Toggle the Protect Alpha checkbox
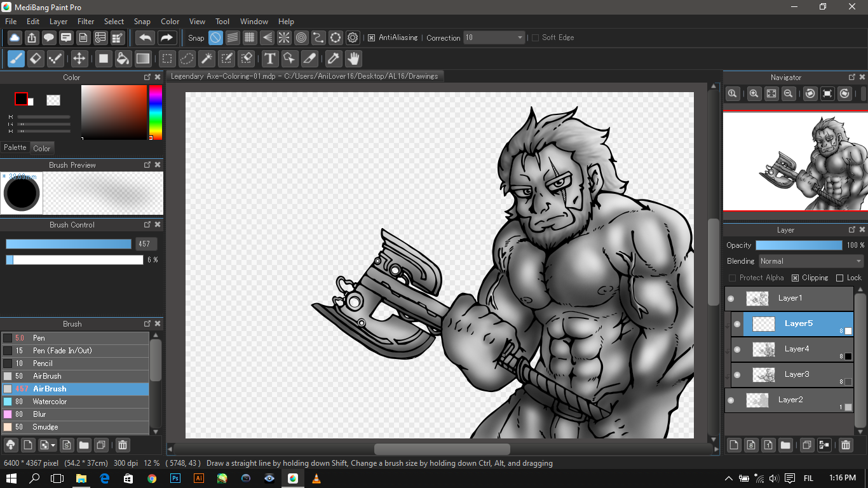The image size is (868, 488). [732, 278]
